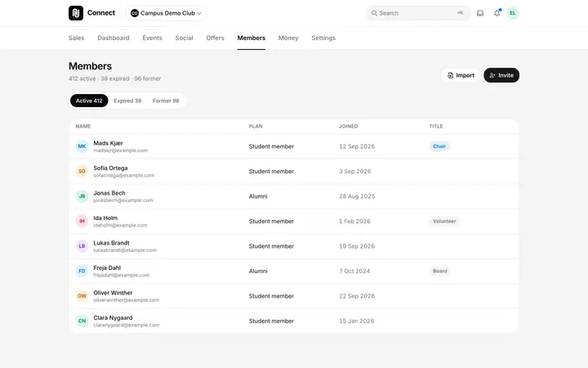Go to the Offers tab
The height and width of the screenshot is (368, 588).
coord(216,38)
